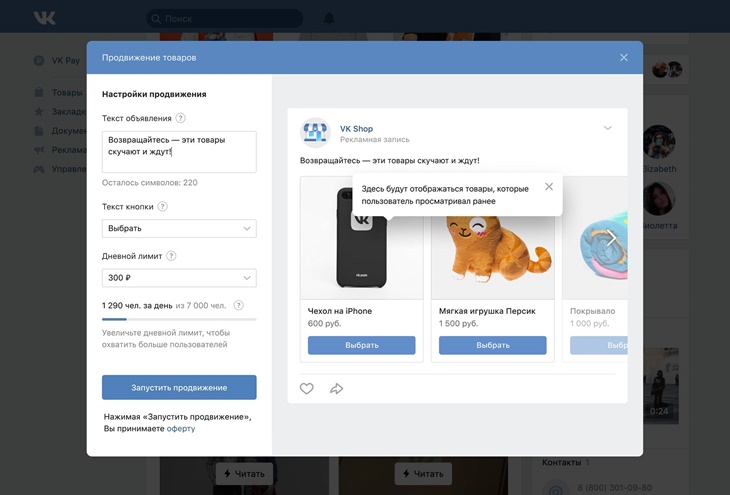Viewport: 730px width, 495px height.
Task: Open Управление in the sidebar
Action: [x=69, y=169]
